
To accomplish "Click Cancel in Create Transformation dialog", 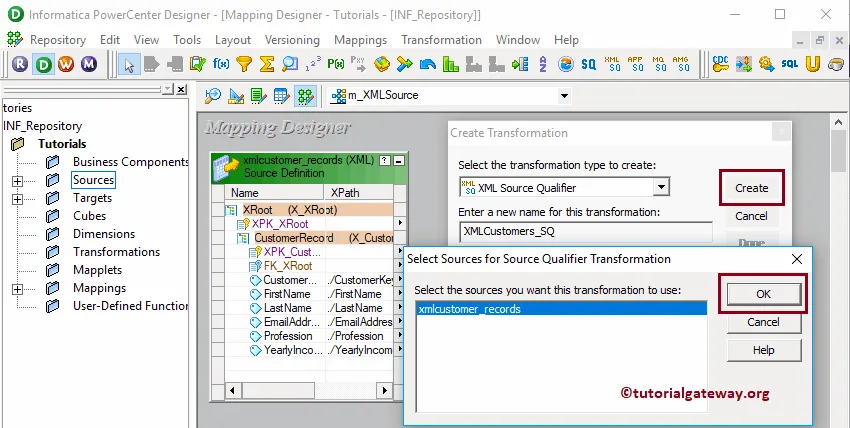I will (x=751, y=216).
